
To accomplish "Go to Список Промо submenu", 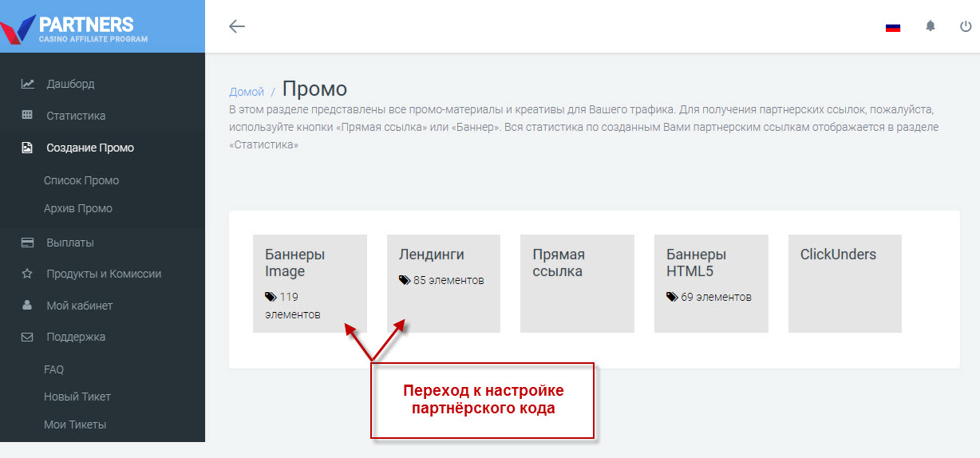I will (81, 180).
